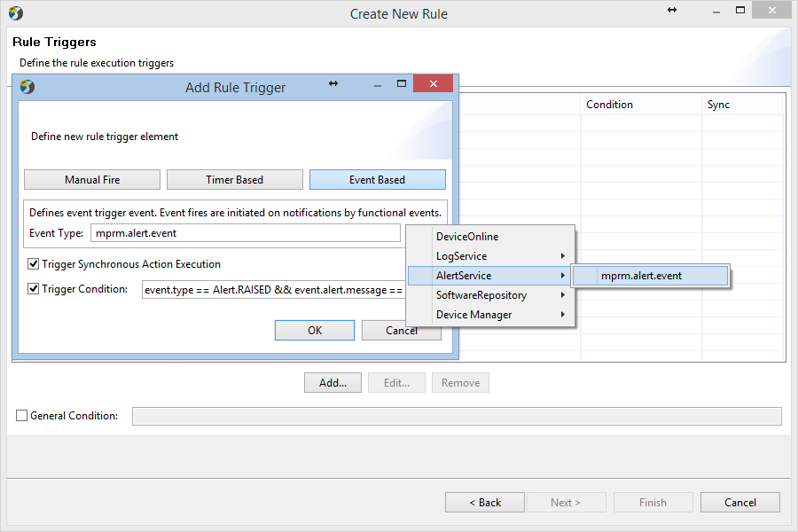
Task: Expand the SoftwareRepository submenu
Action: tap(491, 294)
